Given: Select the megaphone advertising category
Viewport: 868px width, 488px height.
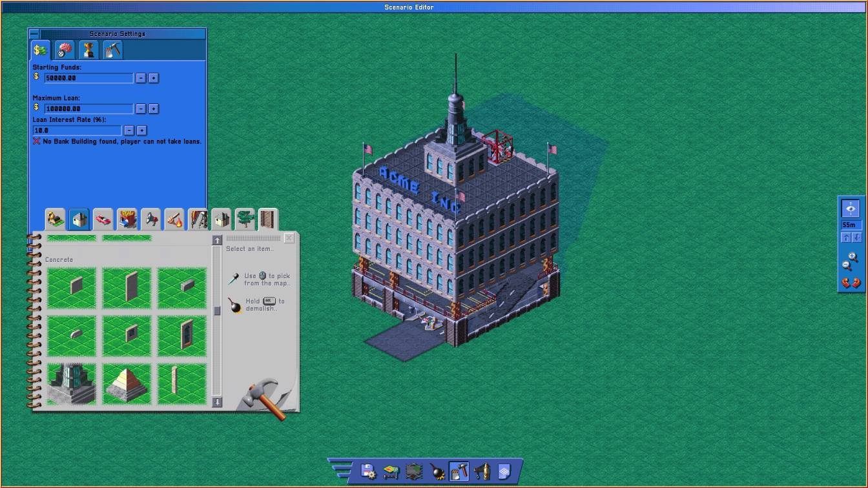Looking at the screenshot, I should [150, 219].
